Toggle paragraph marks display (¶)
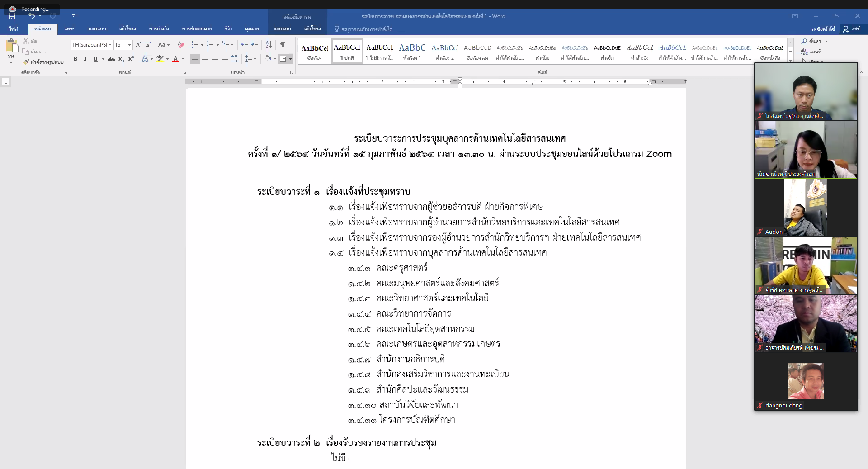 [x=283, y=45]
